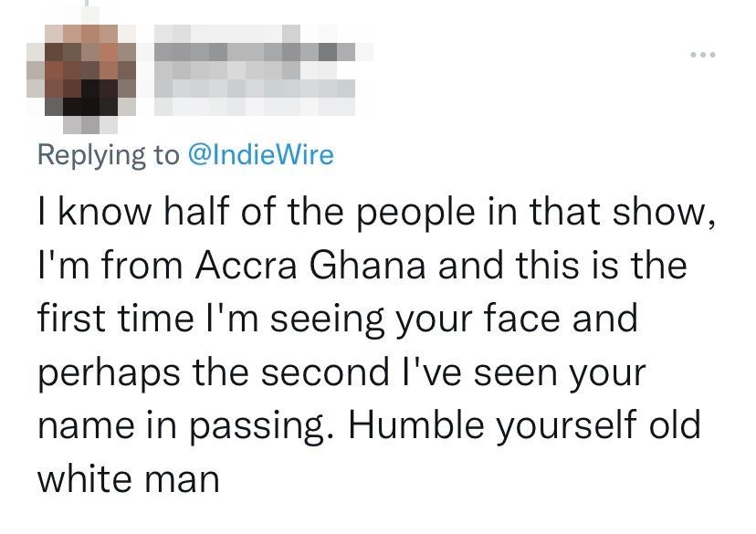Click the closing words "white man"
Viewport: 756px width, 534px height.
point(129,478)
